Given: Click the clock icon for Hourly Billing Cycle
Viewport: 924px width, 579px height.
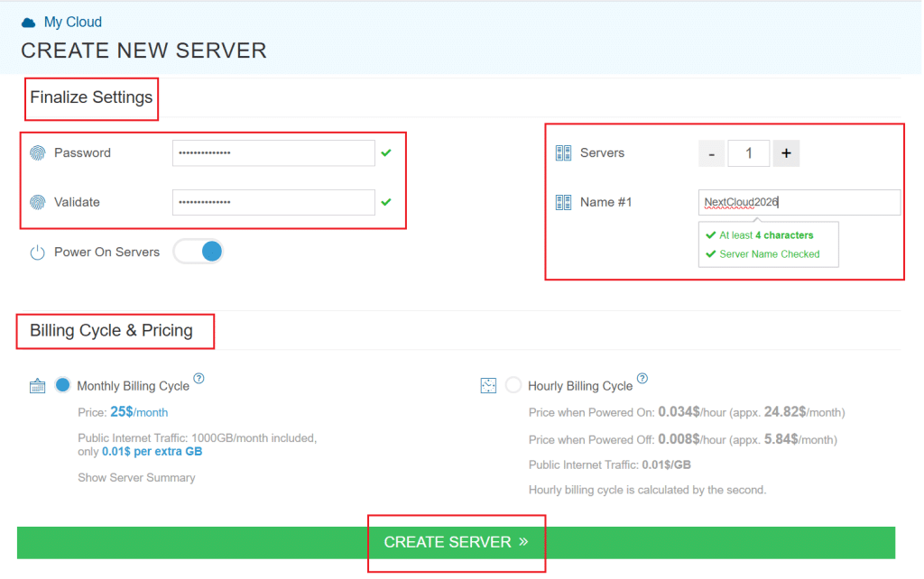Looking at the screenshot, I should [488, 384].
